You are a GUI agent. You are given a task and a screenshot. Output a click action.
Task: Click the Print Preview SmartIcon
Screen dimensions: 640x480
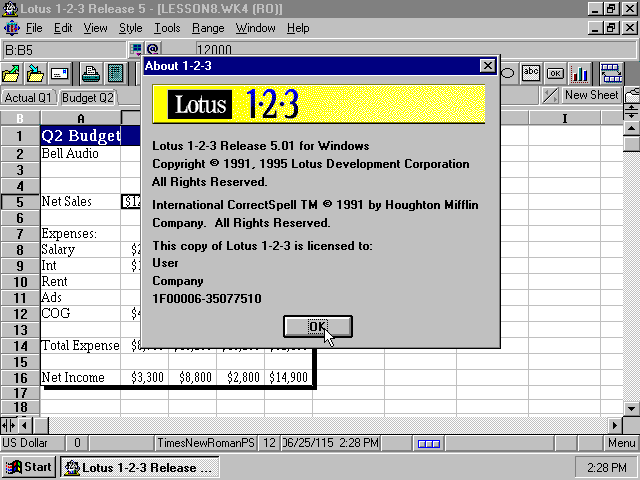tap(116, 74)
